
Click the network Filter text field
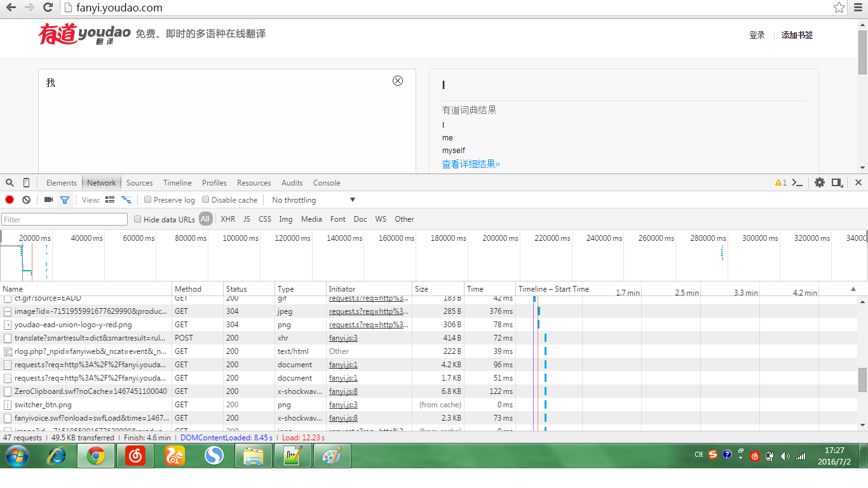click(64, 219)
